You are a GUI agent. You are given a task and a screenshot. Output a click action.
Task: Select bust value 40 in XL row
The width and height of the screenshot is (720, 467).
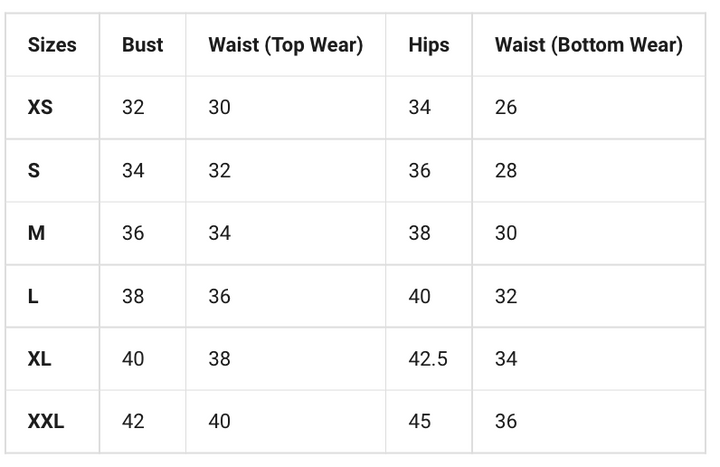(133, 359)
